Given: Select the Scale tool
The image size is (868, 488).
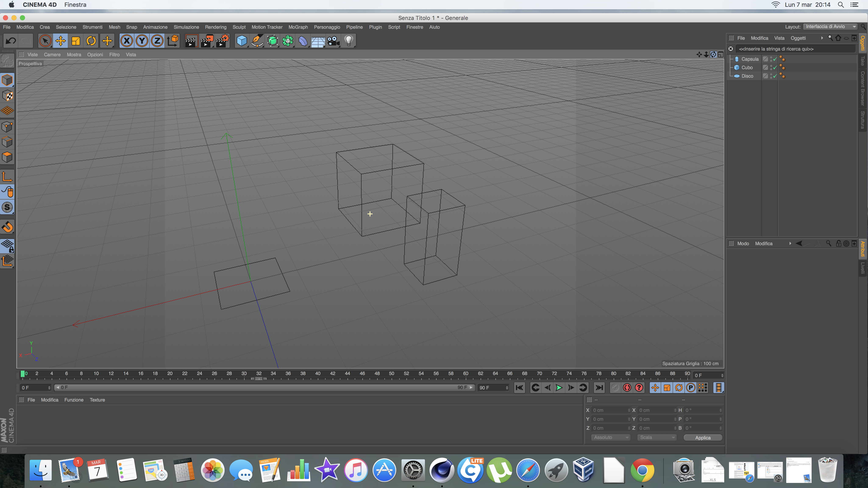Looking at the screenshot, I should click(x=76, y=41).
